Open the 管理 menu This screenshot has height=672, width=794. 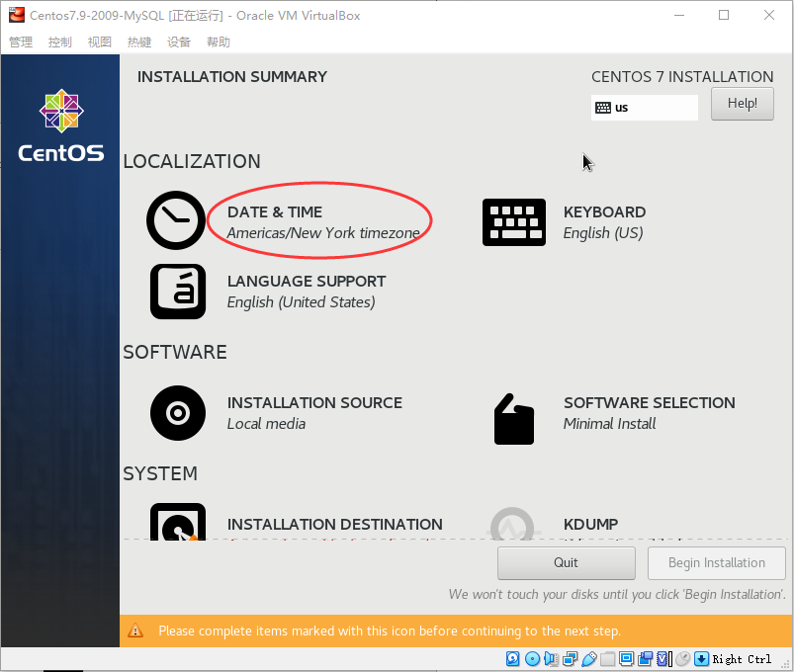tap(21, 42)
